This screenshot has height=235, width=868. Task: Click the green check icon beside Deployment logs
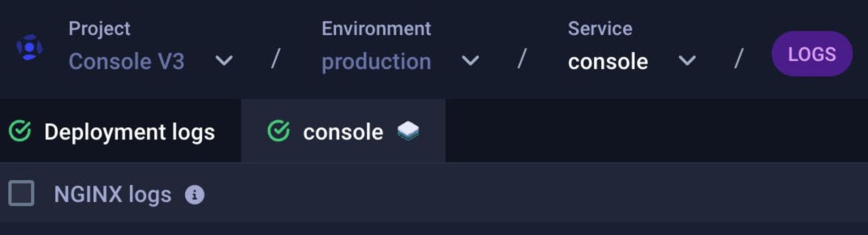(x=20, y=131)
